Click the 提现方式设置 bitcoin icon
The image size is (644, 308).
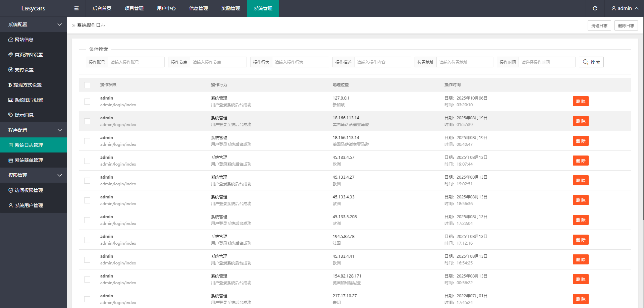(10, 85)
